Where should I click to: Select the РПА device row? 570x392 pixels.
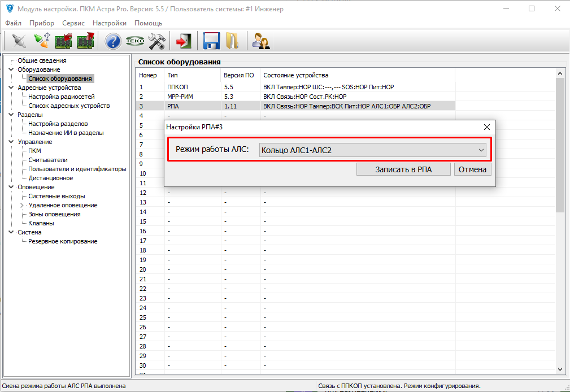(x=295, y=106)
